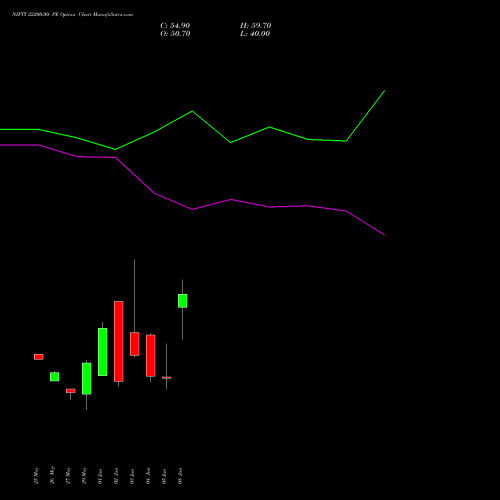The height and width of the screenshot is (500, 500).
Task: Click the '05 Jun' date axis label
Action: (x=164, y=476)
